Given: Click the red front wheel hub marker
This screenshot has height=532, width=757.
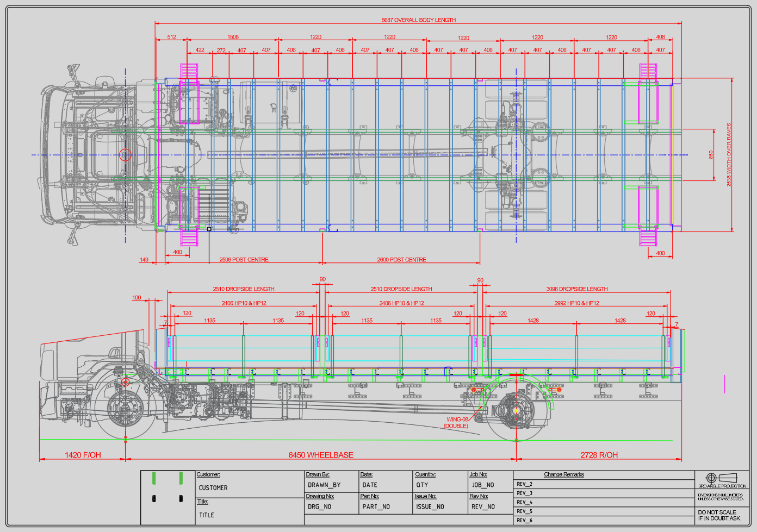Looking at the screenshot, I should pyautogui.click(x=126, y=382).
